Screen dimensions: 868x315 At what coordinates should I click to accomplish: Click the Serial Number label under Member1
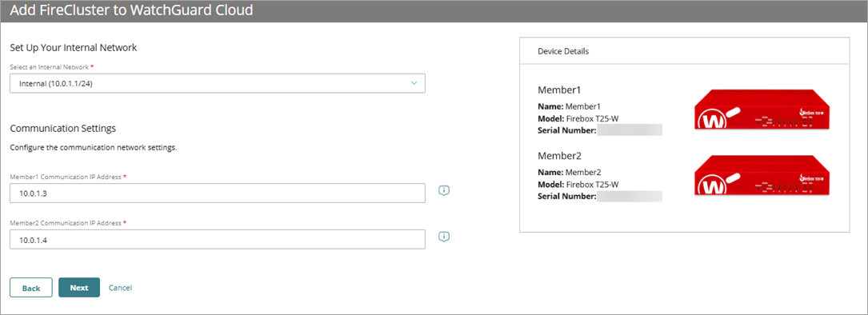pos(567,130)
